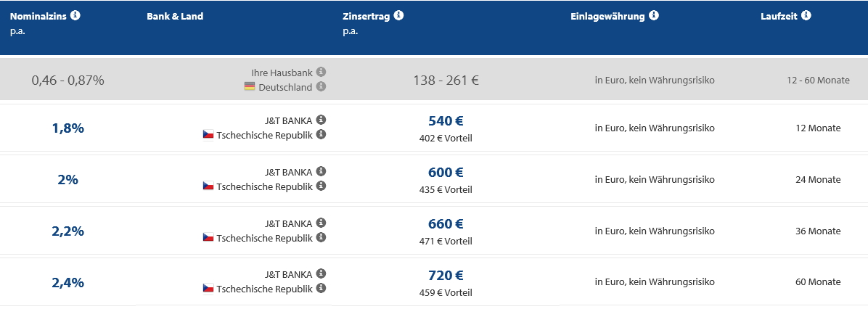Click the 660 € interest amount
This screenshot has height=317, width=868.
click(x=446, y=223)
